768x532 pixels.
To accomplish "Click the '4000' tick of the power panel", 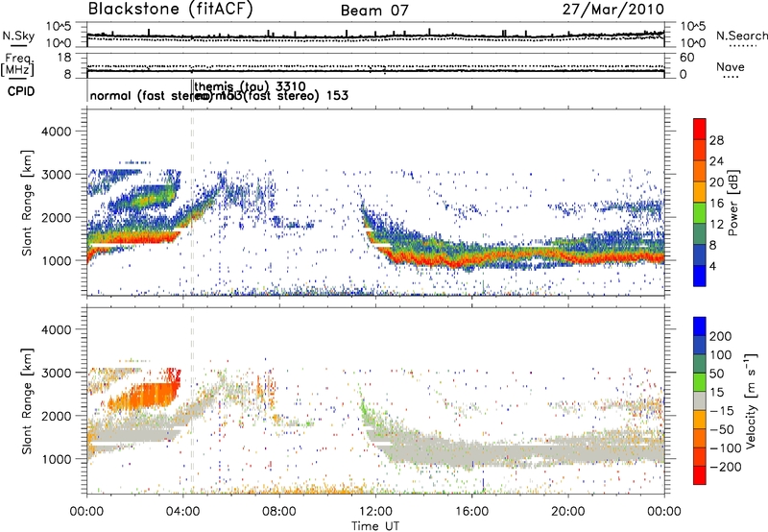I will pos(57,132).
